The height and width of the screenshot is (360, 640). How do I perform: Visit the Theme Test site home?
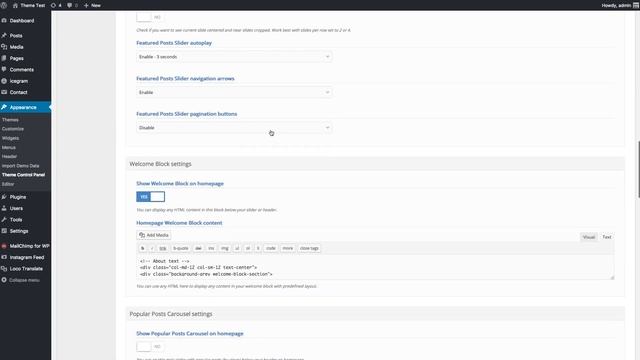pos(29,5)
